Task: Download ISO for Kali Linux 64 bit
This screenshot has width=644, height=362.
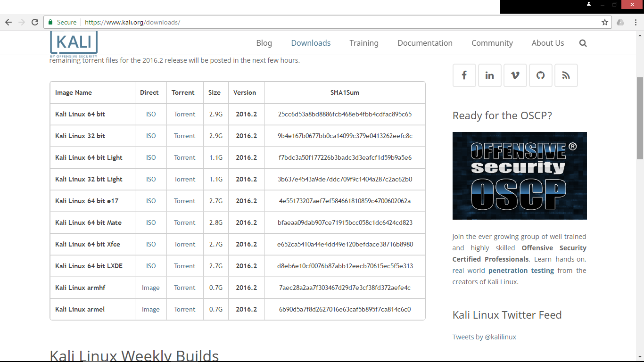Action: coord(151,114)
